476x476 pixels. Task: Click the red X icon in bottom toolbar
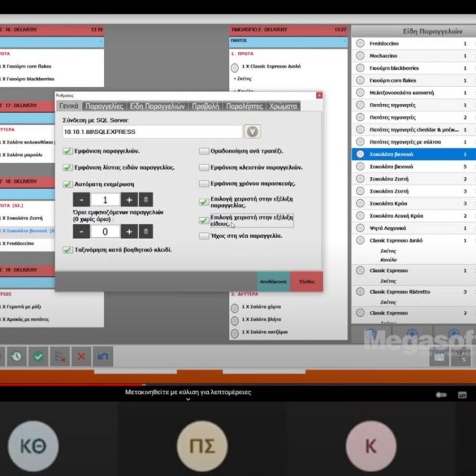(82, 356)
